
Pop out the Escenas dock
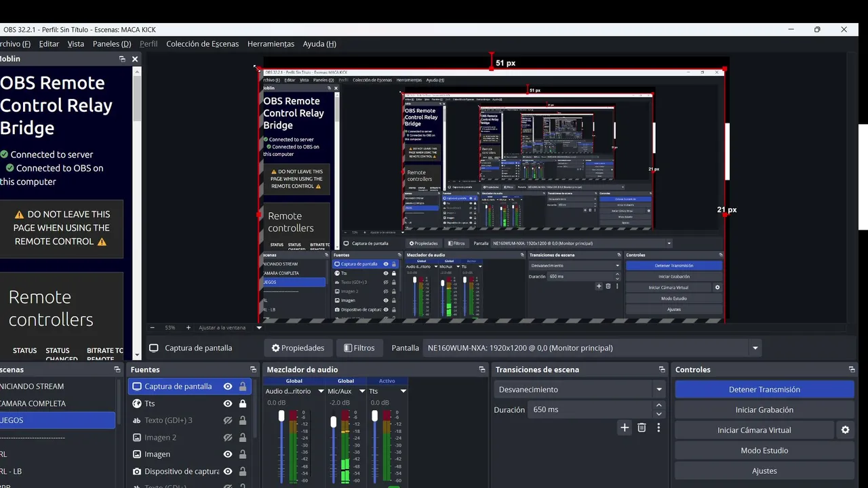point(117,369)
